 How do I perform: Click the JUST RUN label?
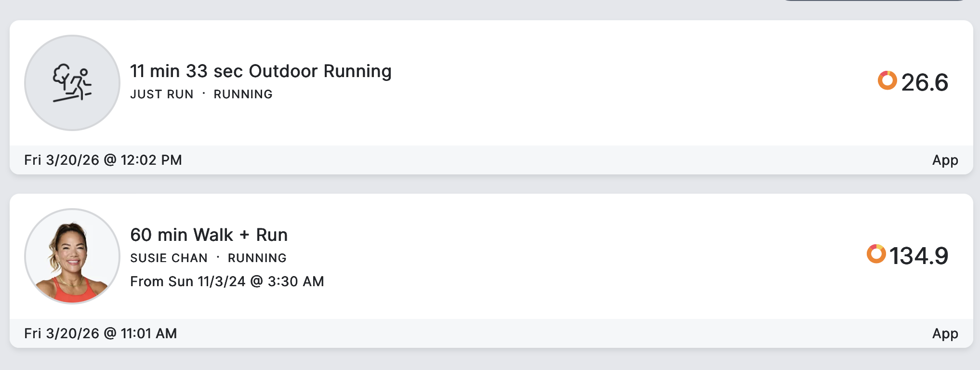click(162, 94)
